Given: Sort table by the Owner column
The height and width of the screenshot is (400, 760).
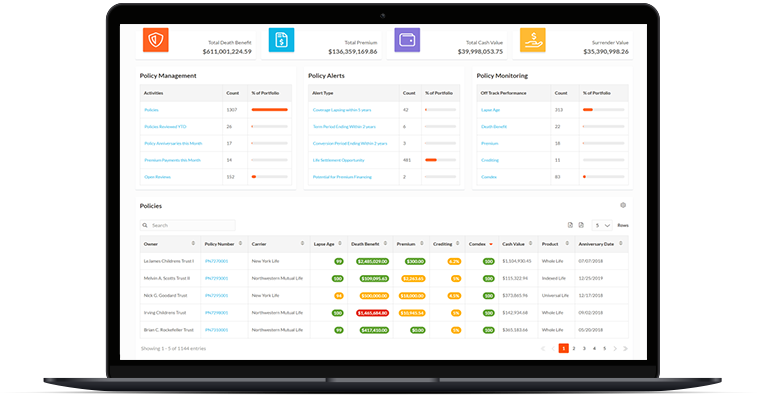Looking at the screenshot, I should [193, 243].
